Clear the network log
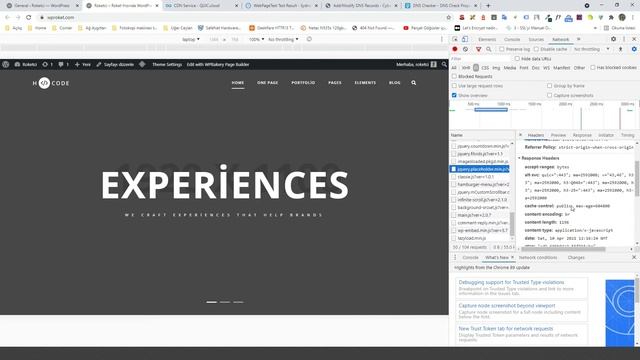The width and height of the screenshot is (640, 360). (465, 49)
